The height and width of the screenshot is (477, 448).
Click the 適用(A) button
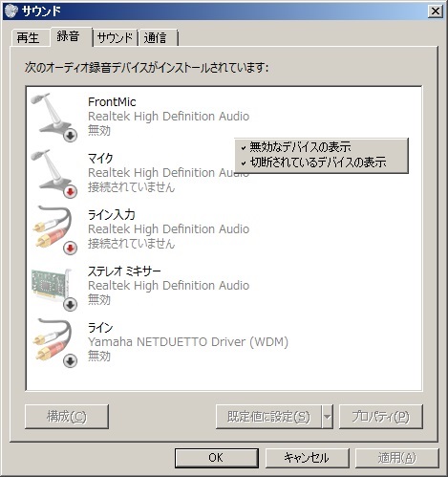click(396, 458)
